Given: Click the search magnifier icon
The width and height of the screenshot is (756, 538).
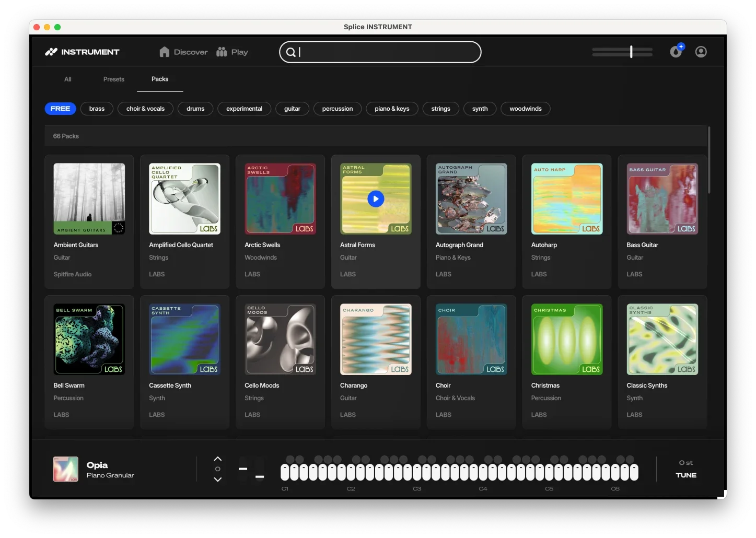Looking at the screenshot, I should pyautogui.click(x=291, y=52).
